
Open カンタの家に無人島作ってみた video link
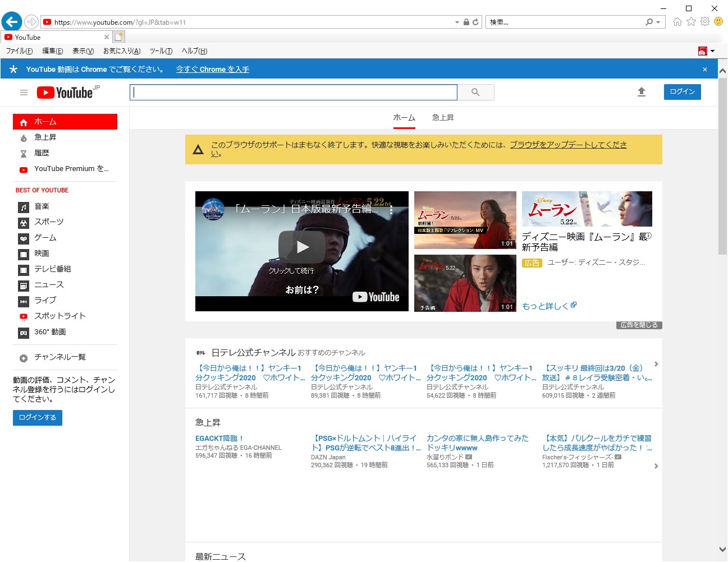click(x=478, y=443)
